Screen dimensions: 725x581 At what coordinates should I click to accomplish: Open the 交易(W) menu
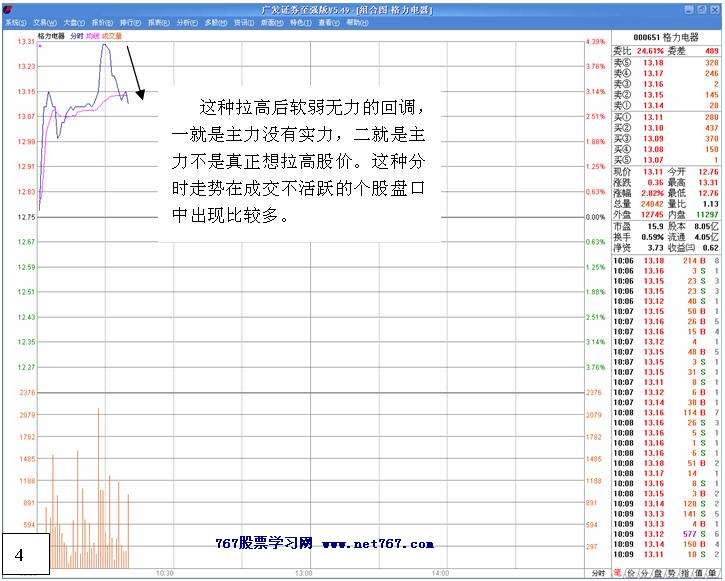[45, 23]
